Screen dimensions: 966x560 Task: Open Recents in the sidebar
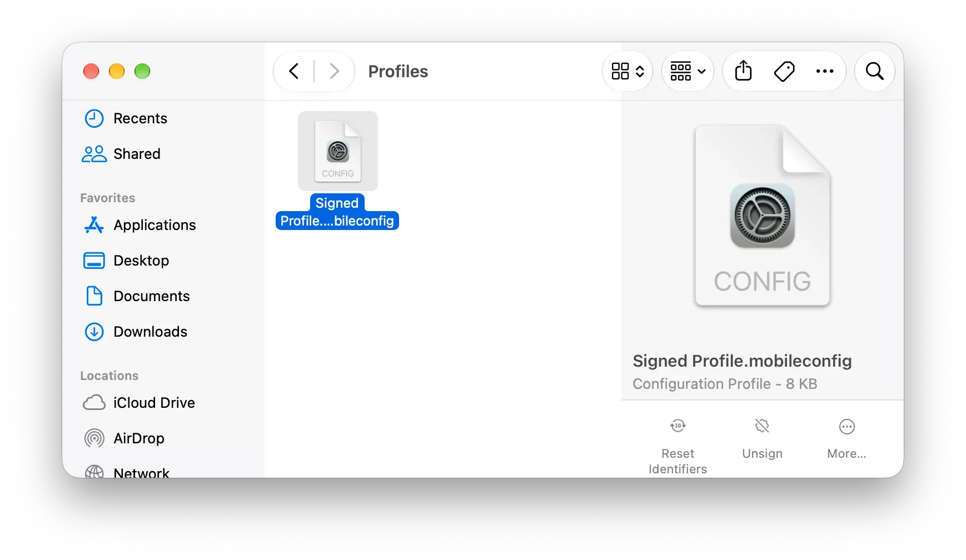[126, 118]
